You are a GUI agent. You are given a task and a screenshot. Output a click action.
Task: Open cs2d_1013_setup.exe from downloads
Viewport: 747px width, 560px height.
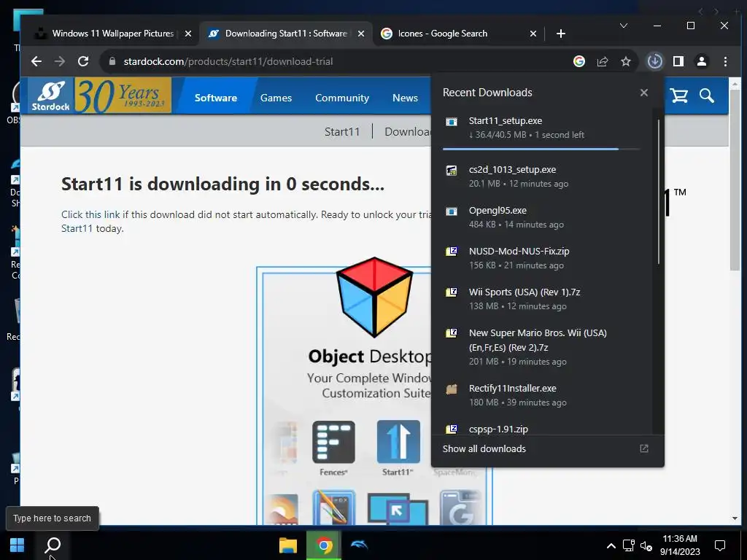(543, 176)
